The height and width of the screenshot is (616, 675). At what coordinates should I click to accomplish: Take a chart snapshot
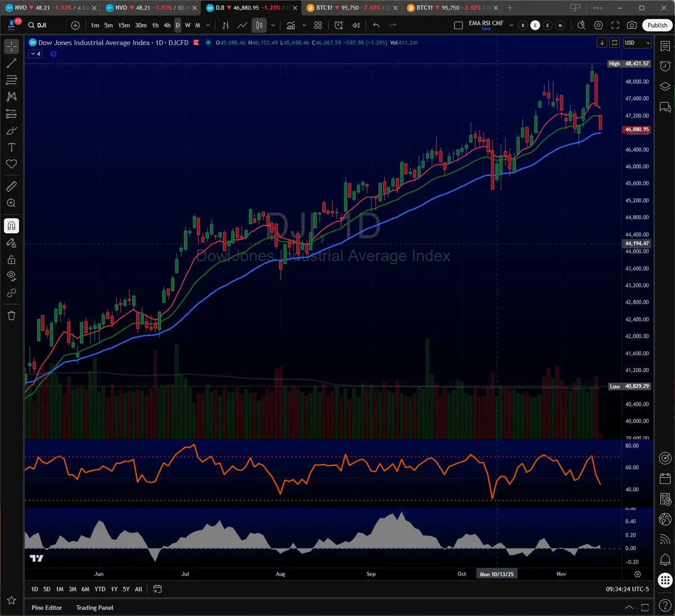632,25
